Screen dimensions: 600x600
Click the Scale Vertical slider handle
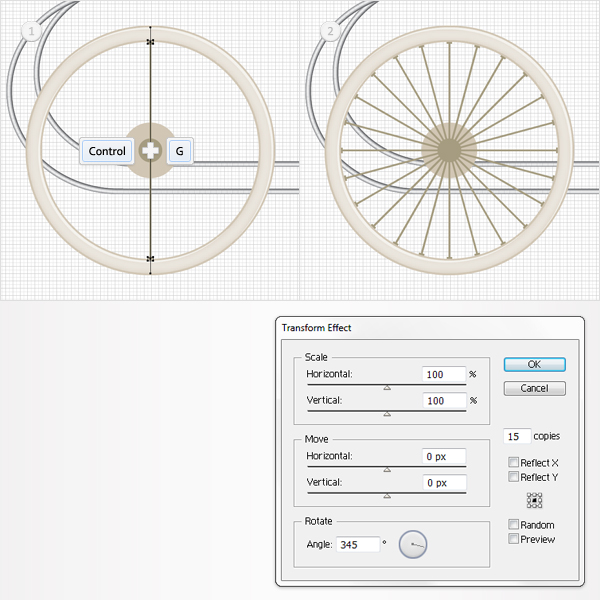(x=387, y=414)
